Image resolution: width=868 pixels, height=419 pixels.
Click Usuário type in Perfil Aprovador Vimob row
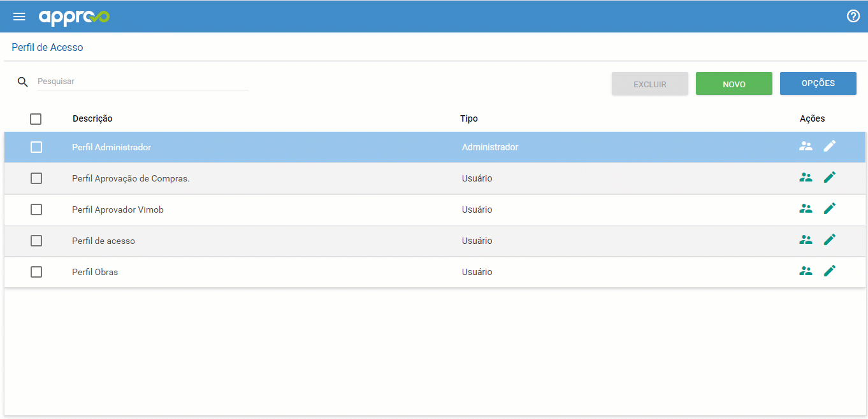[477, 209]
